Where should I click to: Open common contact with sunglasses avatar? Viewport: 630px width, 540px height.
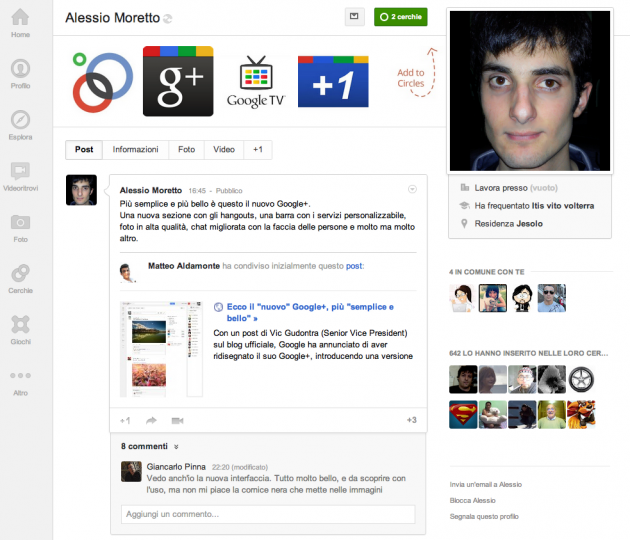552,298
